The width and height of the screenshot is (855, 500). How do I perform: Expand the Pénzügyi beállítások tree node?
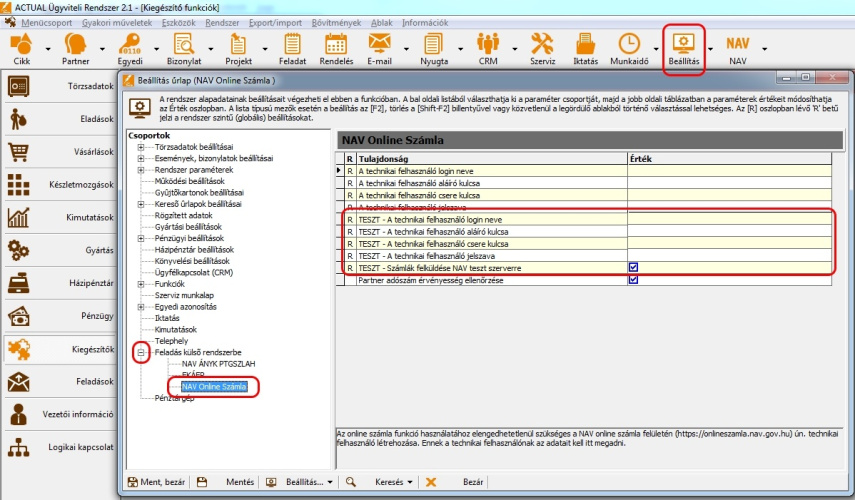(x=142, y=238)
